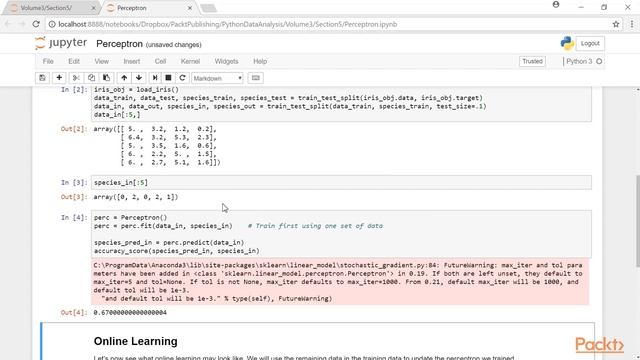Open a new browser tab
This screenshot has width=640, height=360.
[209, 8]
